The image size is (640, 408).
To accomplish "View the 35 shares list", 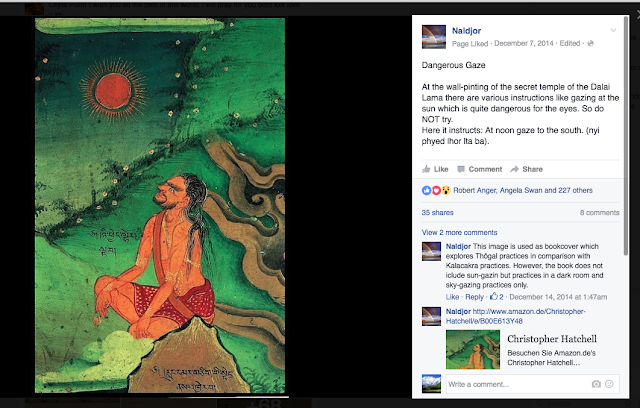I will (x=437, y=213).
